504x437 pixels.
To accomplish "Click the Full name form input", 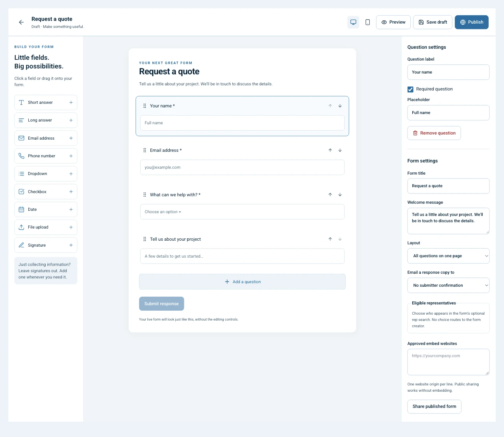I will click(242, 123).
